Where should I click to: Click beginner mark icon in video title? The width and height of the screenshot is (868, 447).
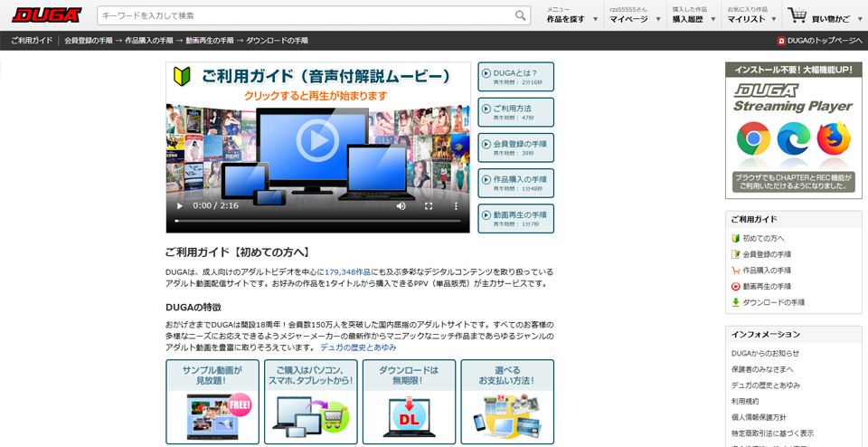[182, 76]
